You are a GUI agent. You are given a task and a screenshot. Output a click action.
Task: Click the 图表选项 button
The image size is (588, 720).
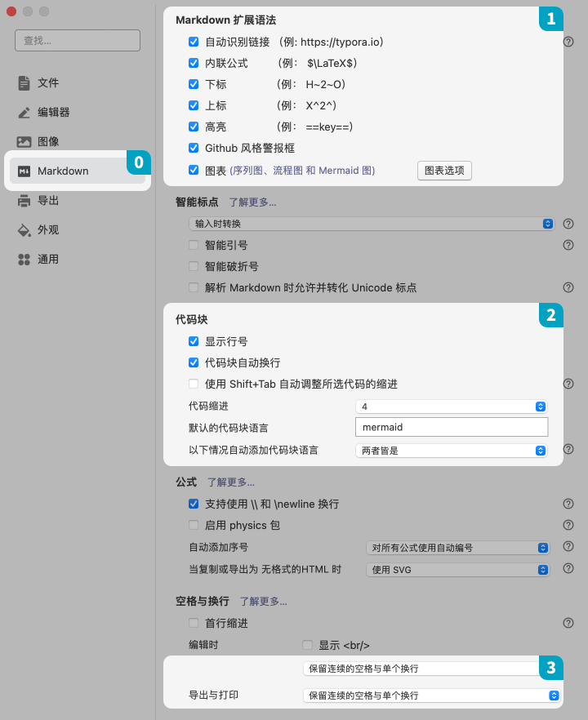444,171
